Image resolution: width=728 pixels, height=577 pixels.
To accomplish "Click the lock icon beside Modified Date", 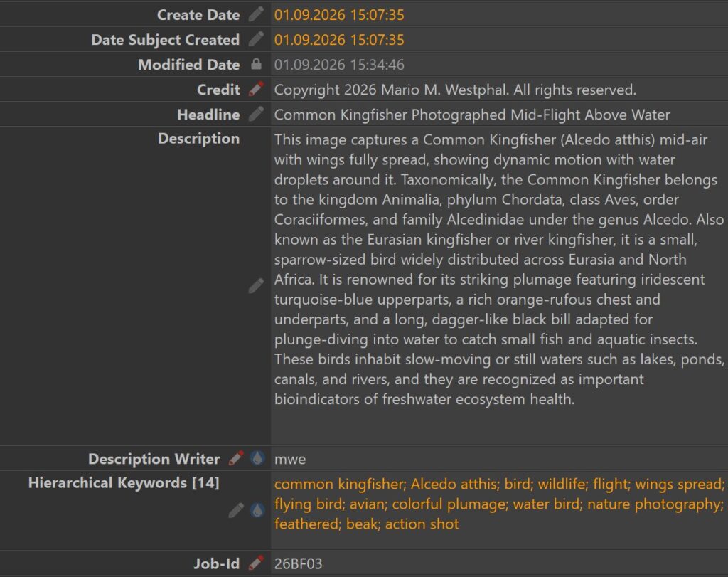I will pos(256,64).
